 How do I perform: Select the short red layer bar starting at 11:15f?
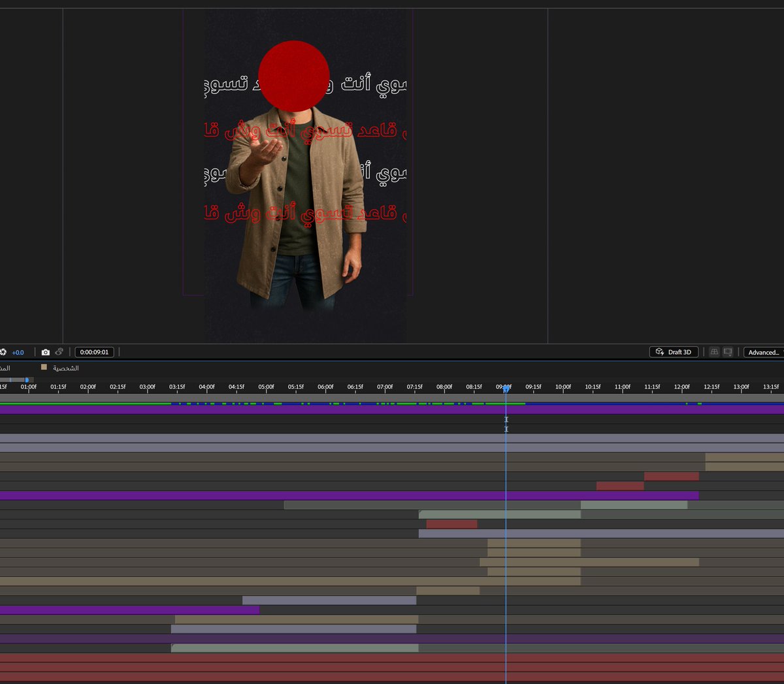(672, 476)
